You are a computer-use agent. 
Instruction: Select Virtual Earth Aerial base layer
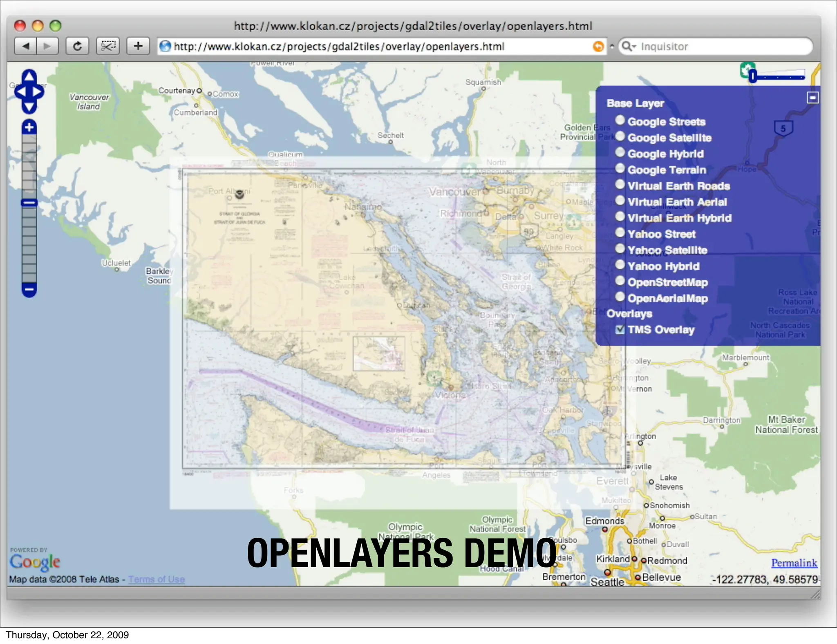(x=620, y=200)
